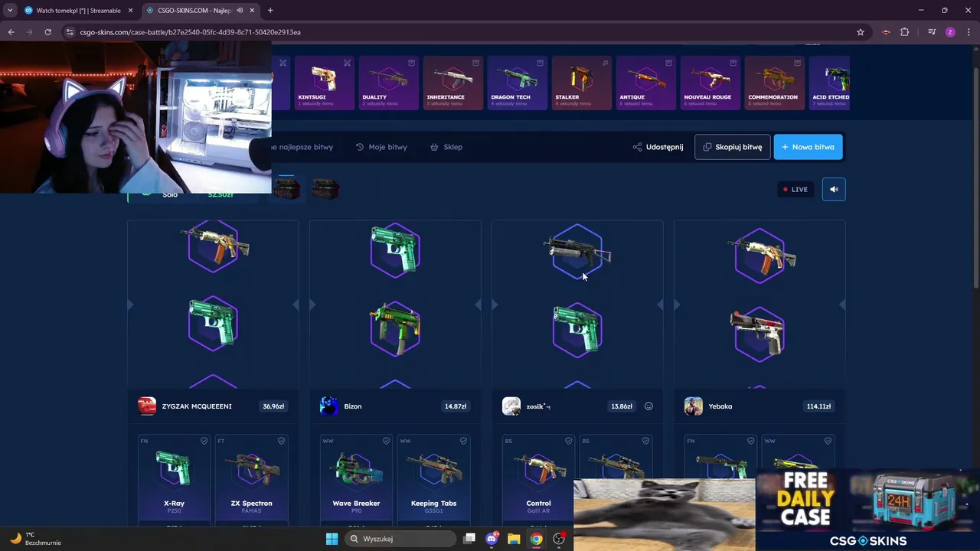
Task: Open the Stalker recent drop card
Action: pyautogui.click(x=582, y=83)
